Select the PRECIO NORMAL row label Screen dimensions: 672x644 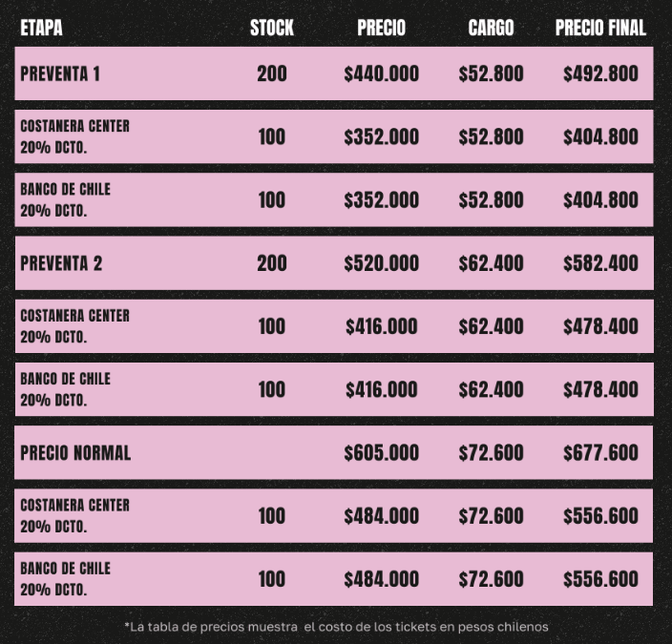pos(75,452)
